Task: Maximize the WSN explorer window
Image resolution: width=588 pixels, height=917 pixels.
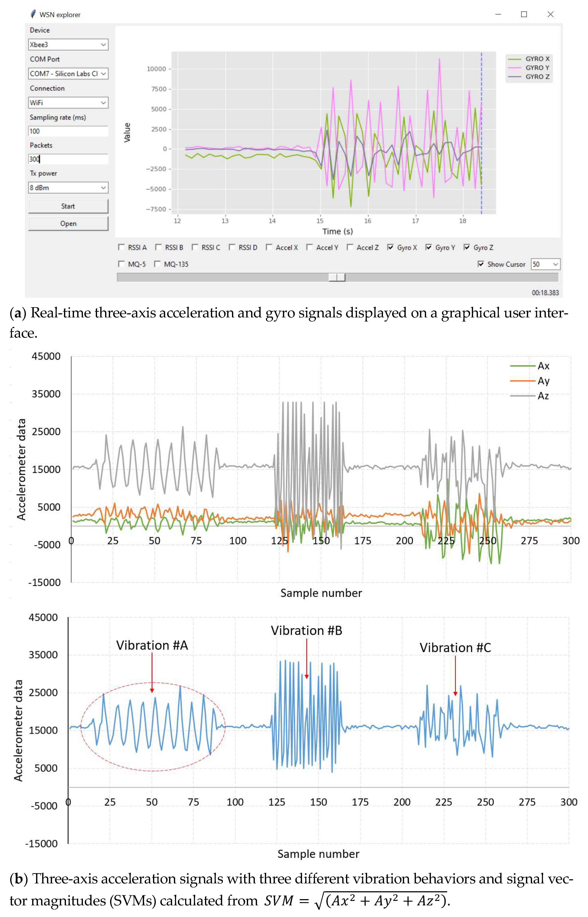Action: 524,14
